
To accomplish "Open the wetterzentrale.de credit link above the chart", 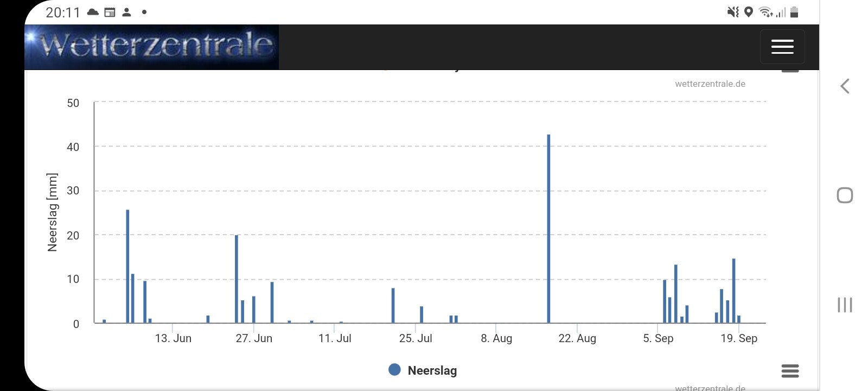I will click(710, 84).
